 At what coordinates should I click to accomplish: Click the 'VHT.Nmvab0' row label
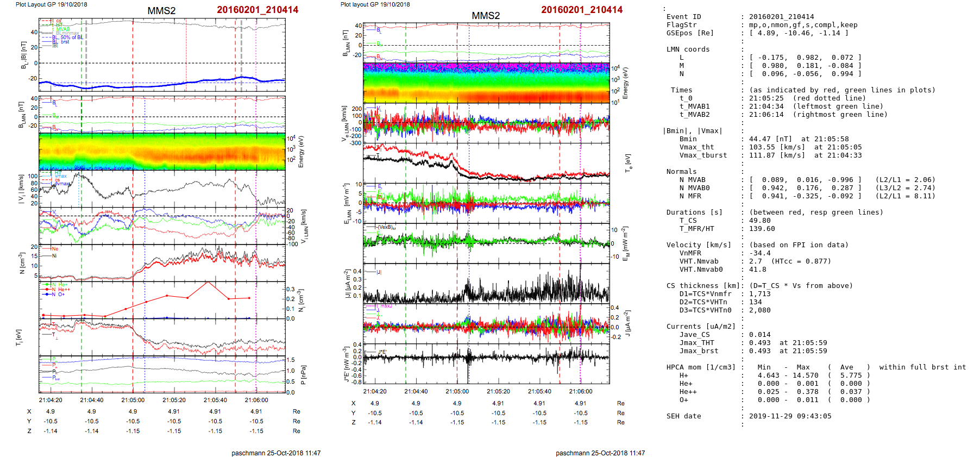[701, 270]
